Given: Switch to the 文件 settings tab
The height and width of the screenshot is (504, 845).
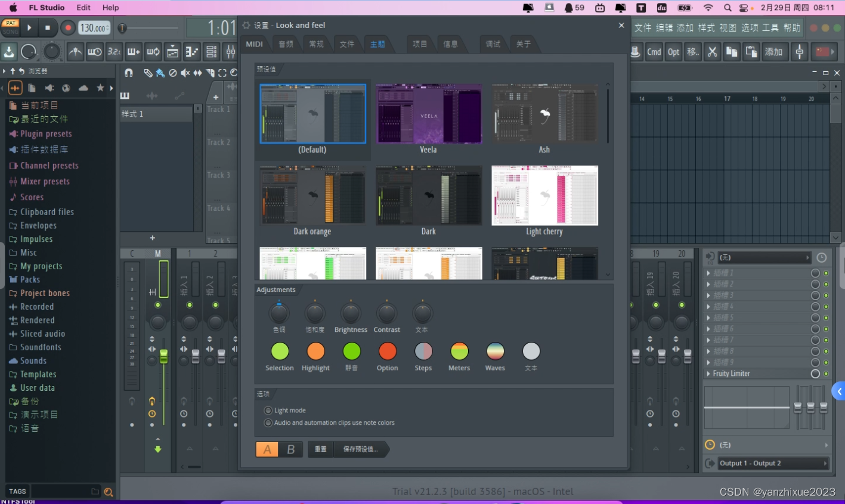Looking at the screenshot, I should tap(347, 44).
